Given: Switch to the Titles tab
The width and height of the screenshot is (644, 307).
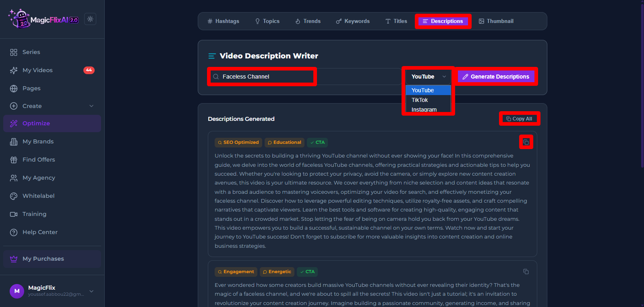Looking at the screenshot, I should (x=396, y=21).
